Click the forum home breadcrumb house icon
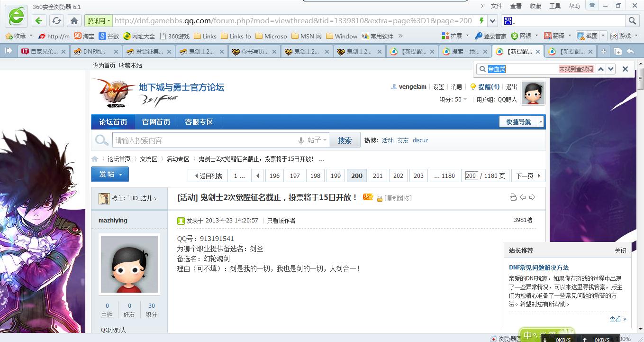 click(x=95, y=159)
